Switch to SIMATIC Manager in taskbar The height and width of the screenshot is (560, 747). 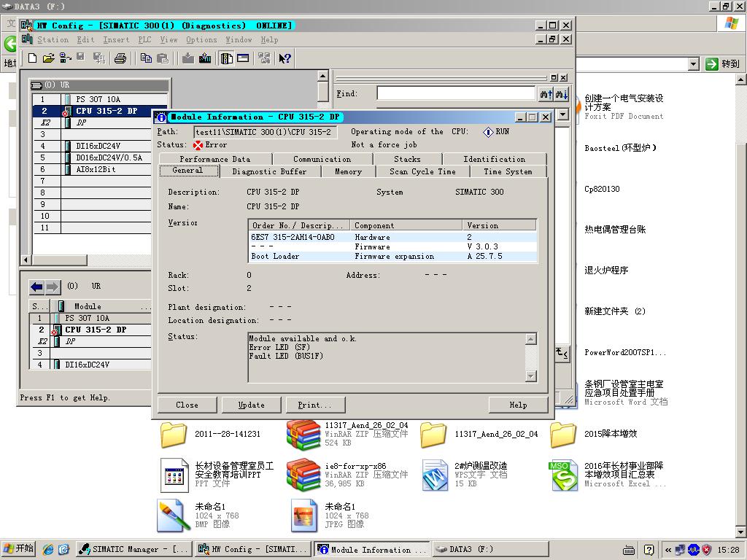134,549
